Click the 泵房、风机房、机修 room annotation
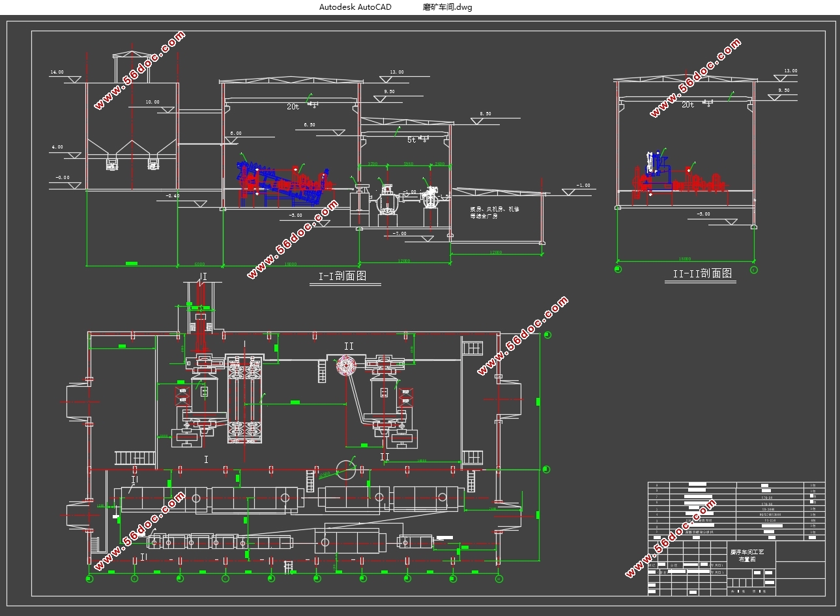Viewport: 840px width, 616px height. click(x=495, y=210)
